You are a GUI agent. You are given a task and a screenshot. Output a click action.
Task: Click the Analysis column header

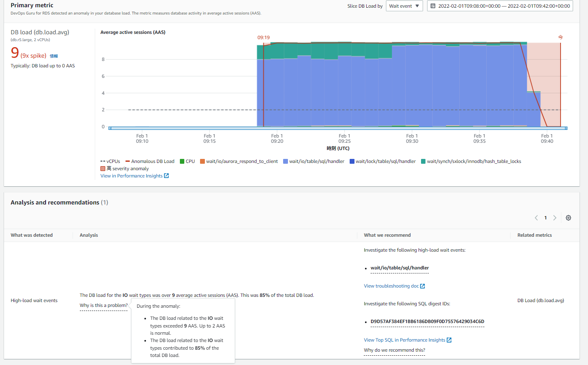[x=89, y=235]
